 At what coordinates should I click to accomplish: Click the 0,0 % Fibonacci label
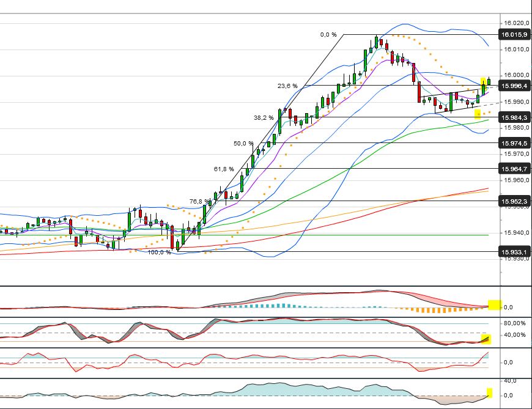tap(328, 35)
